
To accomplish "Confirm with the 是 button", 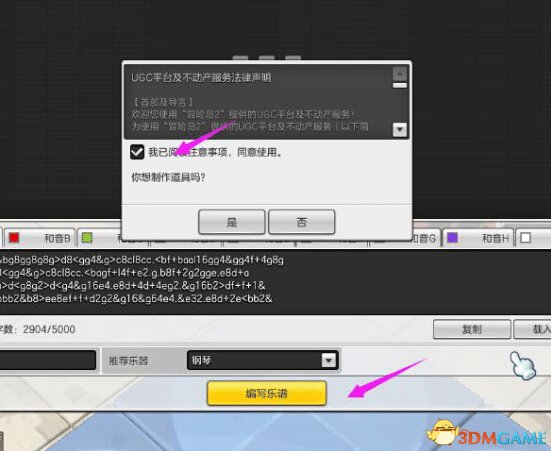I will coord(232,222).
